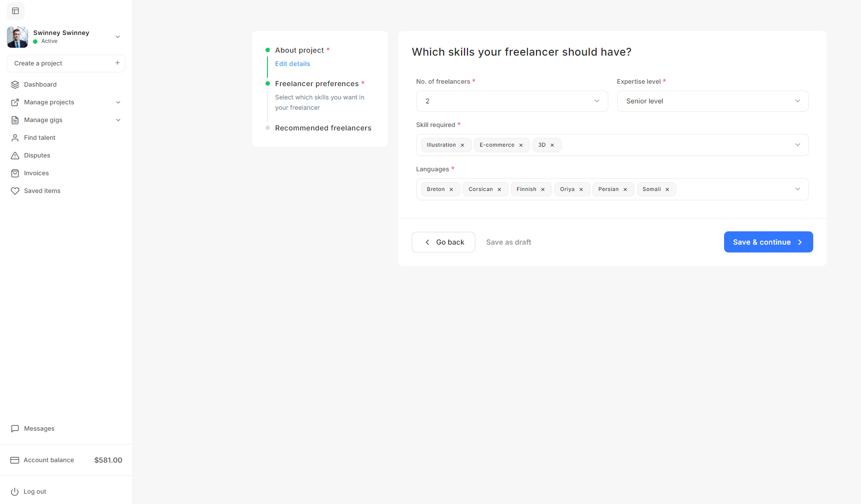Viewport: 861px width, 504px height.
Task: Click the plus icon beside Create a project
Action: 117,63
